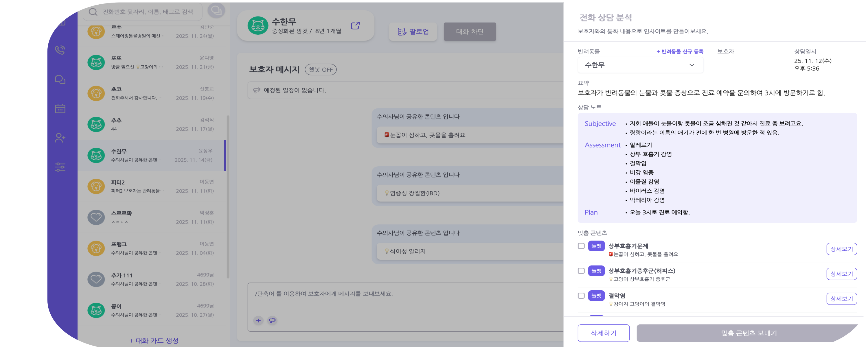Open the phone call sidebar icon
This screenshot has width=868, height=347.
60,50
